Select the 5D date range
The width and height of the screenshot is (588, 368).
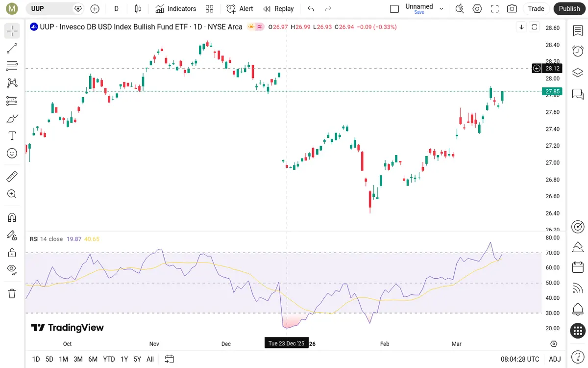coord(49,359)
